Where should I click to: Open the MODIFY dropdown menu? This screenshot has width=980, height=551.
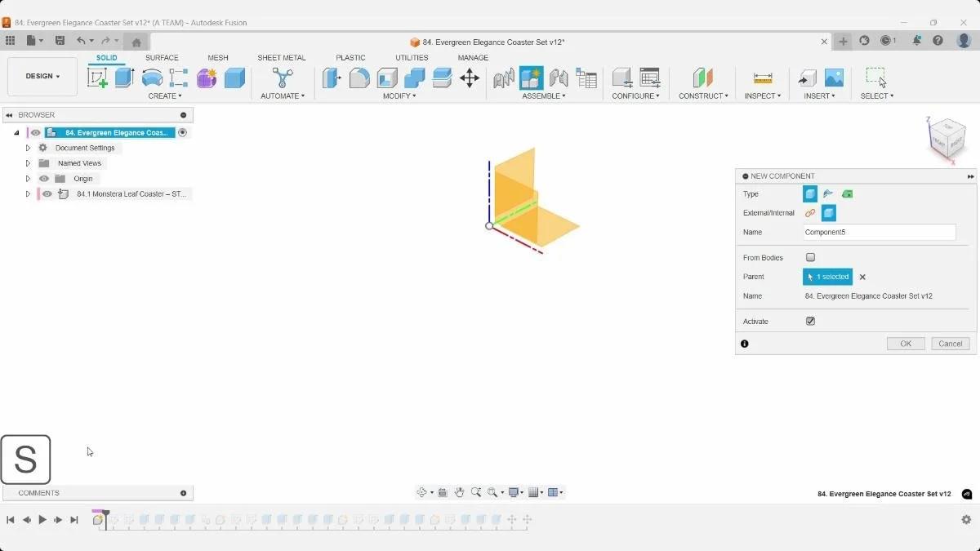(399, 96)
